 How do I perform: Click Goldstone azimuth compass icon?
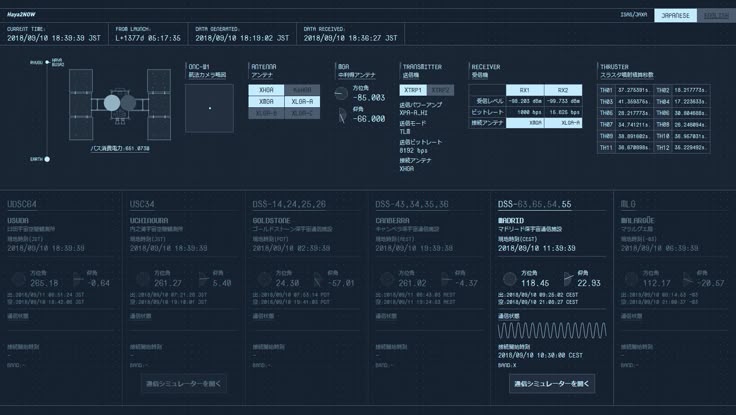264,279
